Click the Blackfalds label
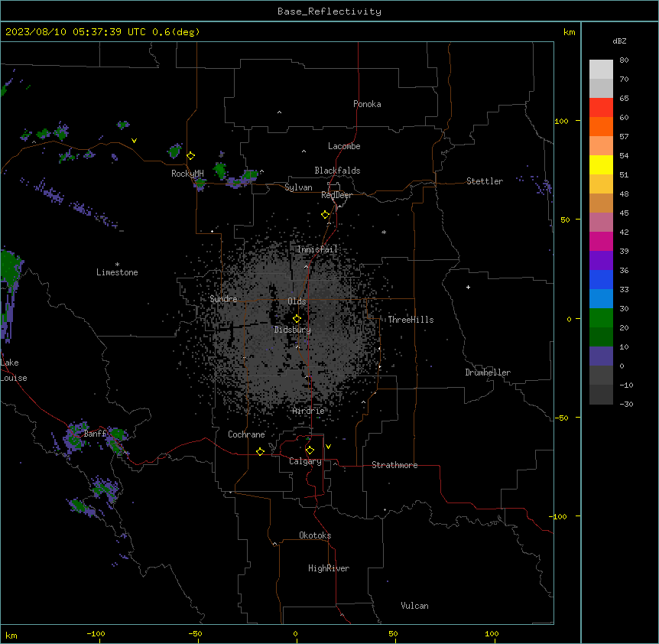 [337, 171]
